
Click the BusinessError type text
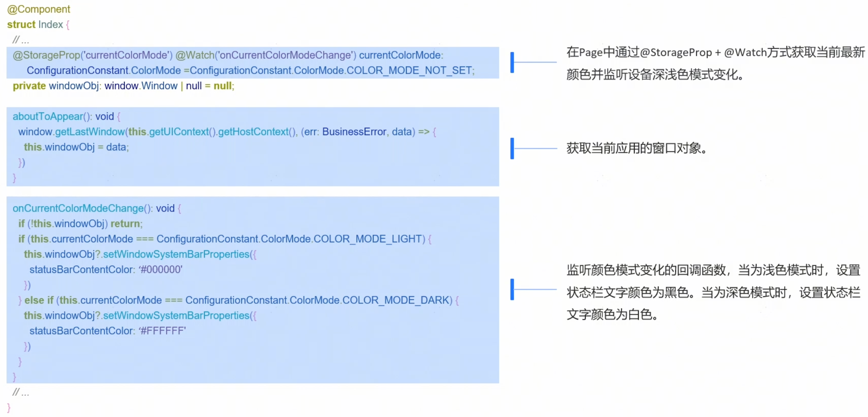pyautogui.click(x=354, y=132)
